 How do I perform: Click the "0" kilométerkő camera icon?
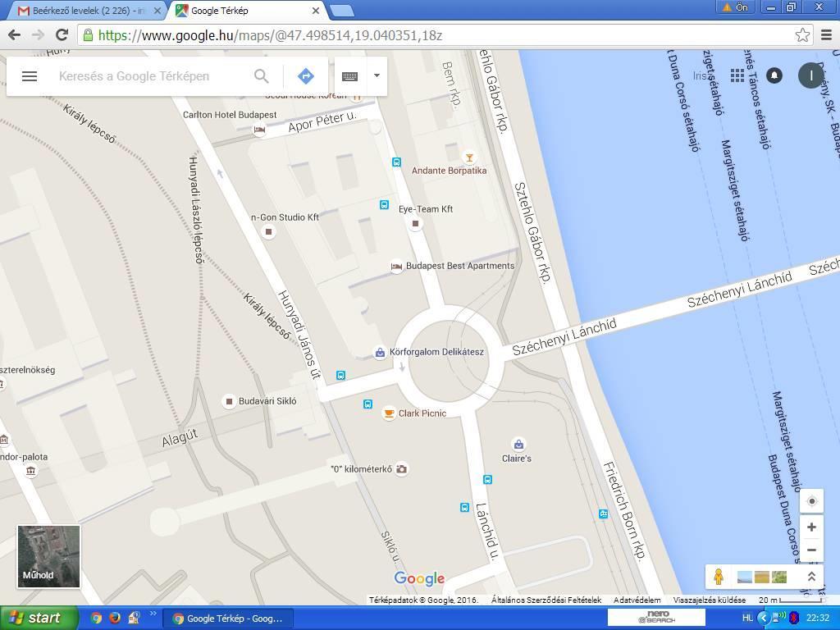click(402, 469)
